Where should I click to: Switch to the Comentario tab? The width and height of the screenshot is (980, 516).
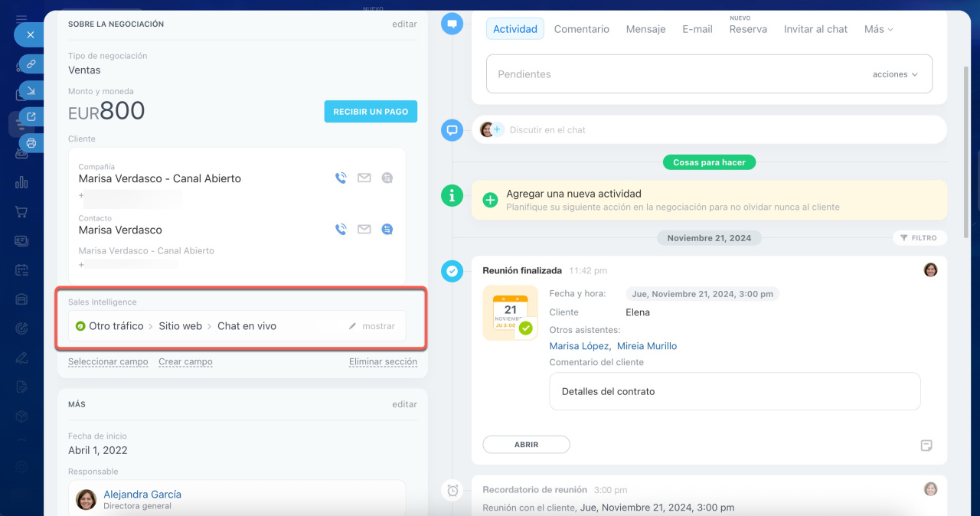click(581, 29)
